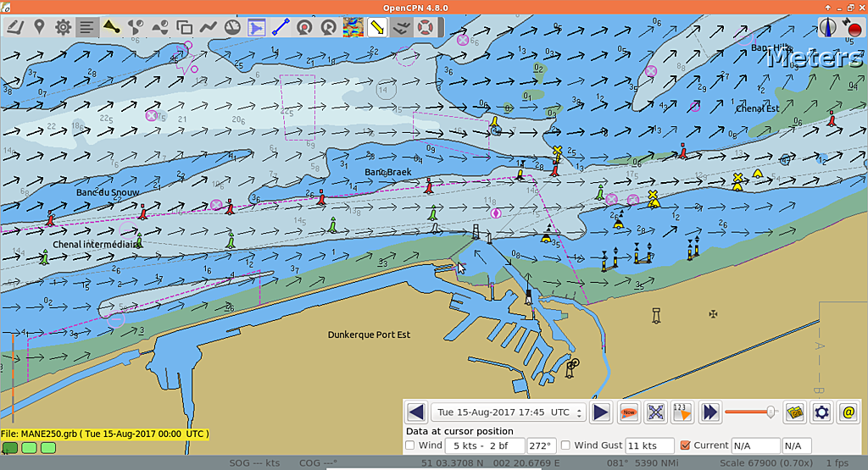This screenshot has width=868, height=470.
Task: Jump GRIB time to Now
Action: (629, 412)
